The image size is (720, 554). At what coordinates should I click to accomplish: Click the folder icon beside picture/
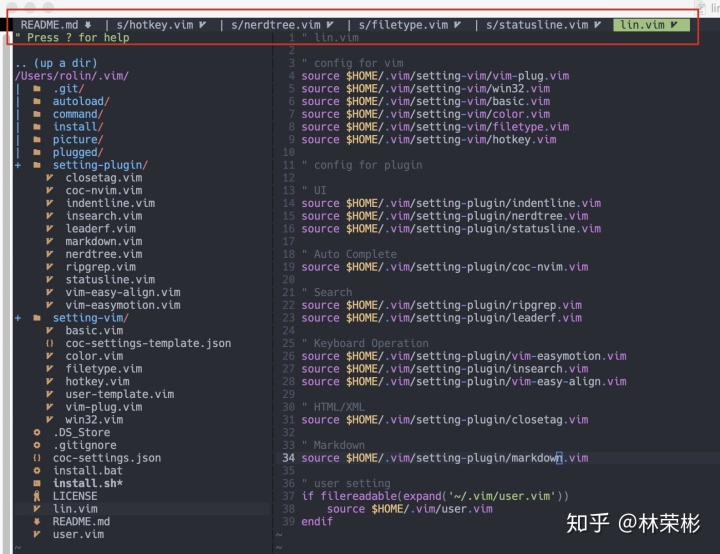[37, 140]
